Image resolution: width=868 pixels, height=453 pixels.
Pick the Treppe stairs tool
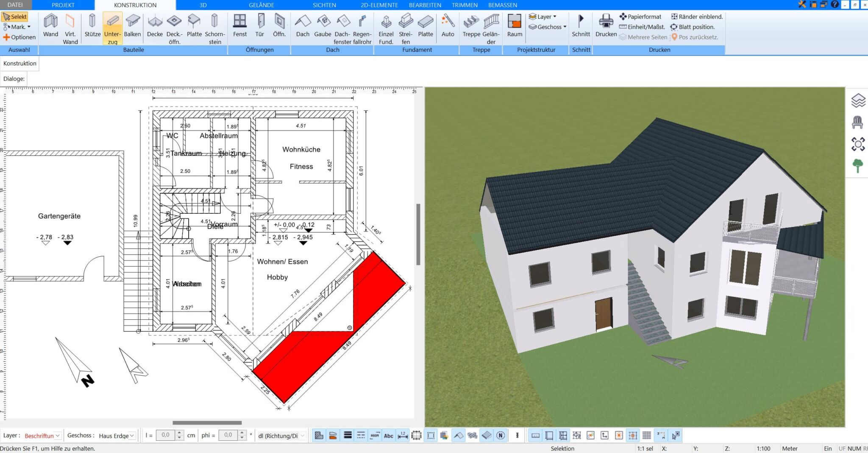[x=471, y=27]
